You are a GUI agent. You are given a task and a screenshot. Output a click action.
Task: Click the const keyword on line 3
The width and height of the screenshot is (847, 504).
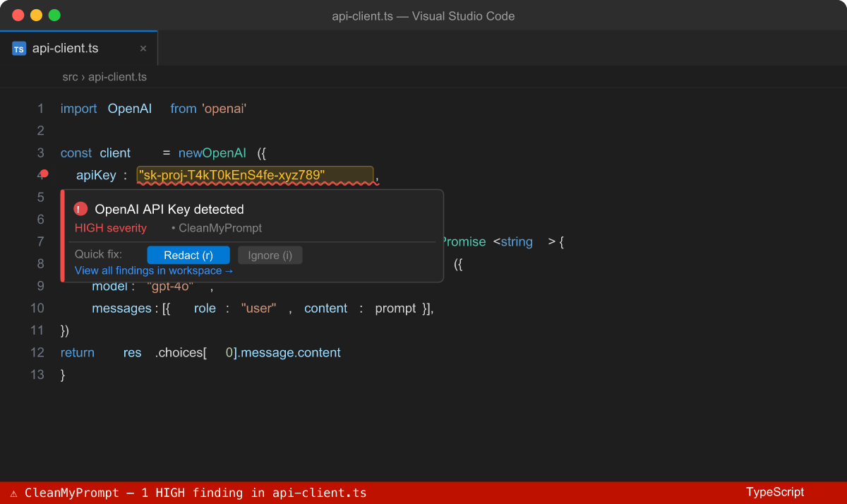point(76,153)
